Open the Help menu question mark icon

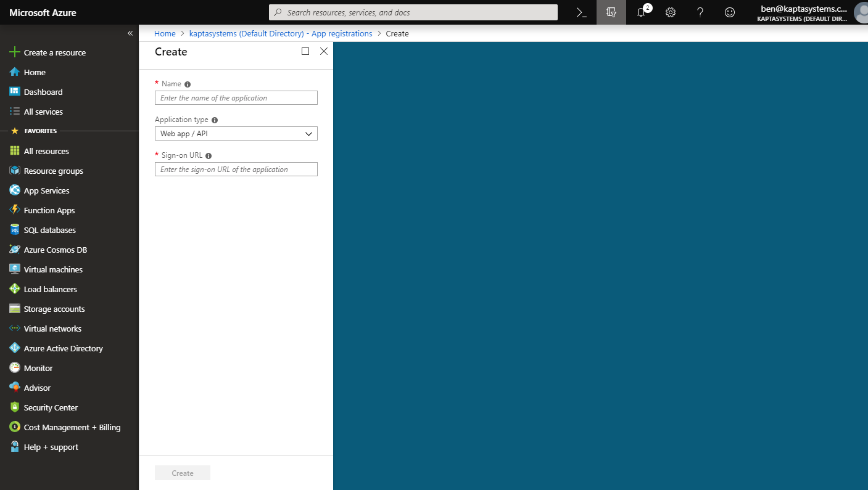point(700,12)
